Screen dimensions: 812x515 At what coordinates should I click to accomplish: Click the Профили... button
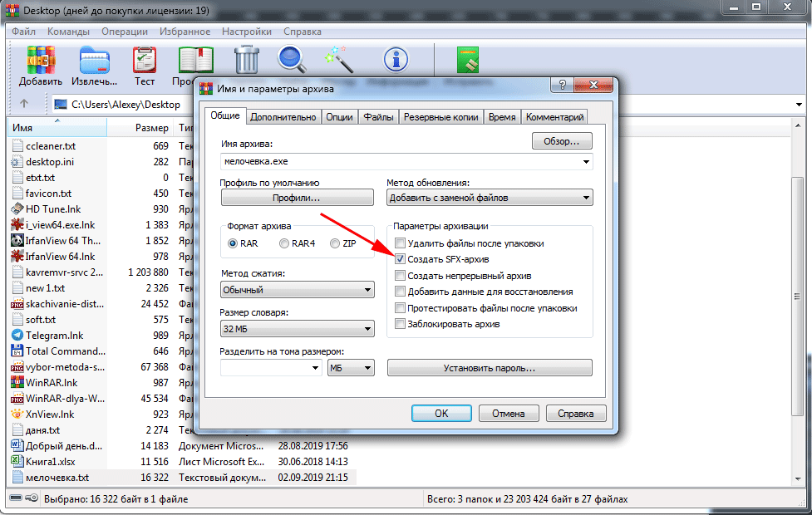click(297, 198)
